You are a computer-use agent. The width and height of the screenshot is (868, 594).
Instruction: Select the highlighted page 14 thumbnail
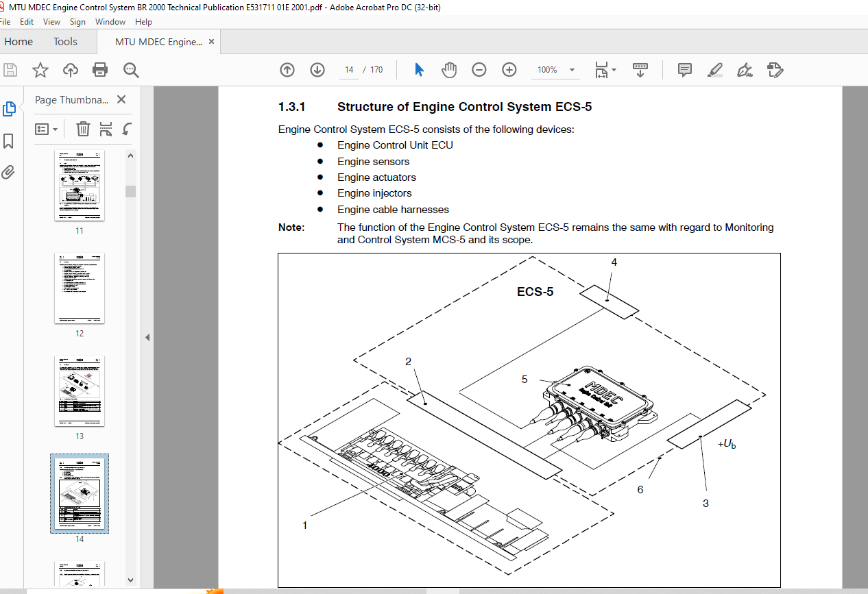coord(80,493)
